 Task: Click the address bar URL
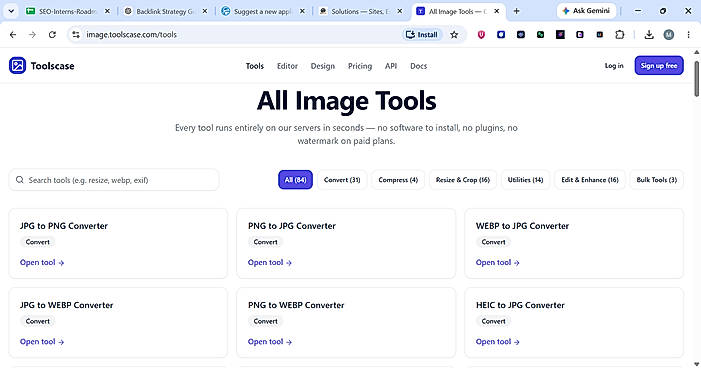[x=131, y=34]
